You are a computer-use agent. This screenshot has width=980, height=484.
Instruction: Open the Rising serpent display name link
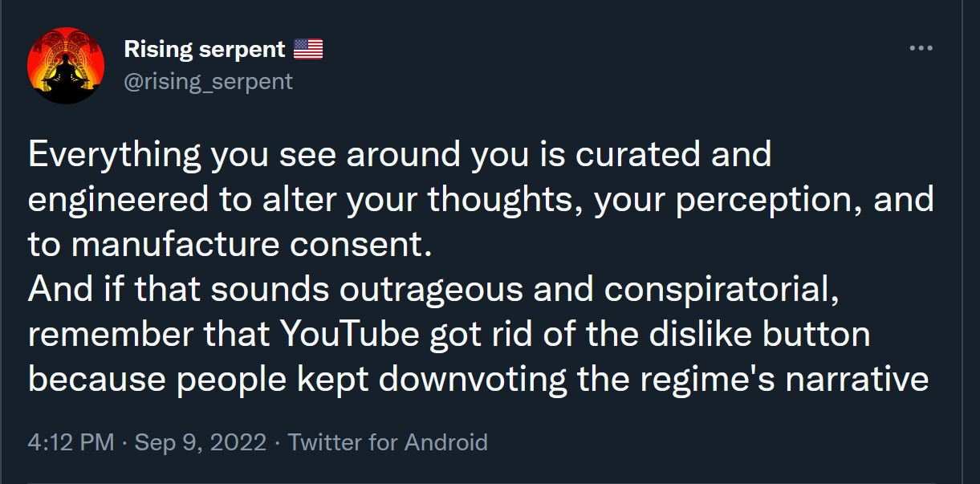(205, 50)
